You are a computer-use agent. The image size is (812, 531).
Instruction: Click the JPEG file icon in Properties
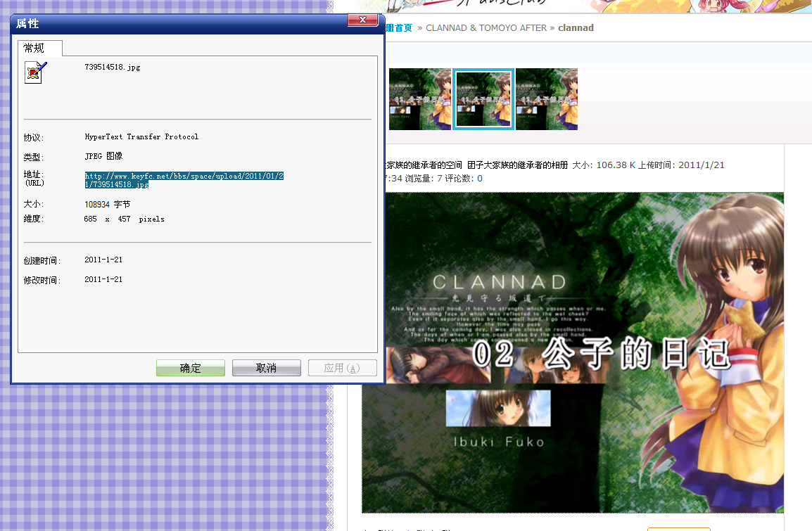click(x=35, y=72)
